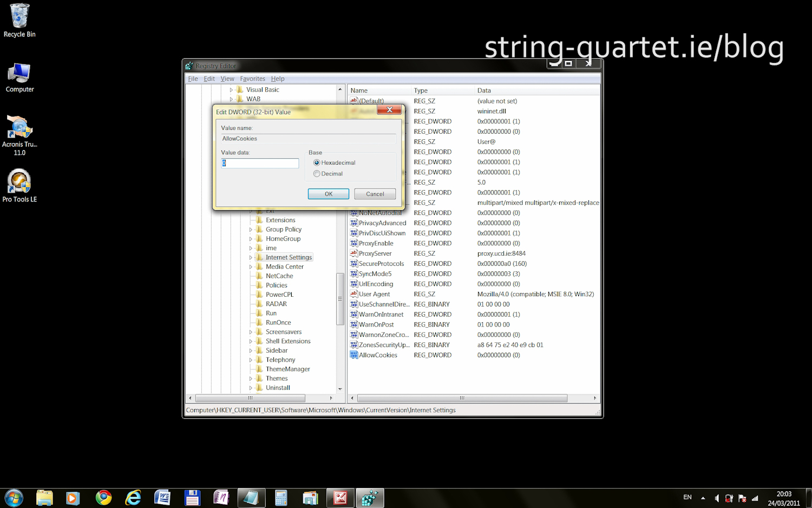Screen dimensions: 812x508
Task: Click the volume speaker tray icon
Action: [x=717, y=498]
